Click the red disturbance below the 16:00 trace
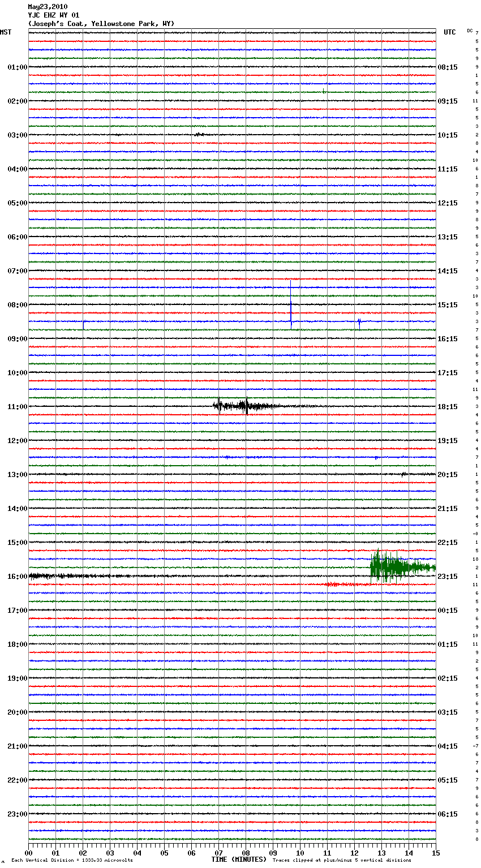This screenshot has width=481, height=868. [x=338, y=584]
